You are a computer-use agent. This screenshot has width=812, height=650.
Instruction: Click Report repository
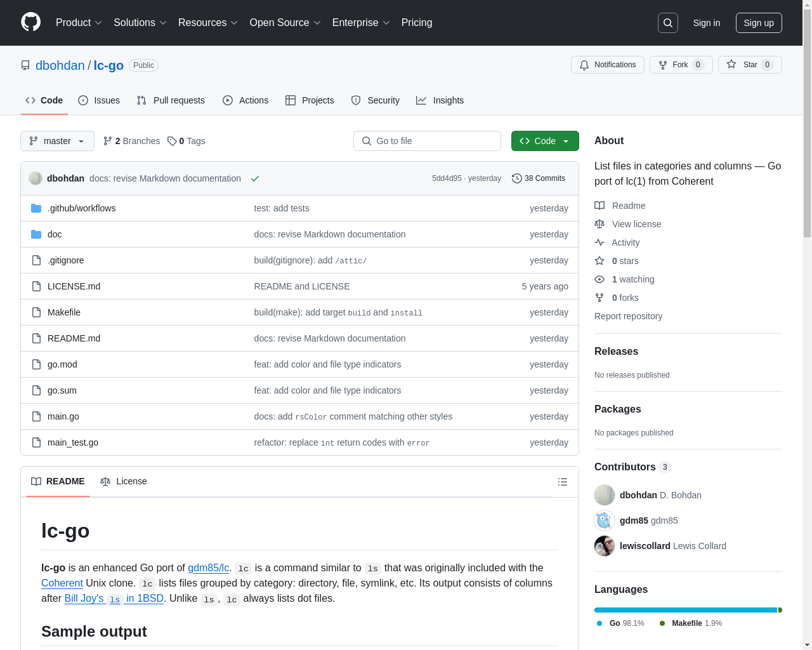pos(628,316)
